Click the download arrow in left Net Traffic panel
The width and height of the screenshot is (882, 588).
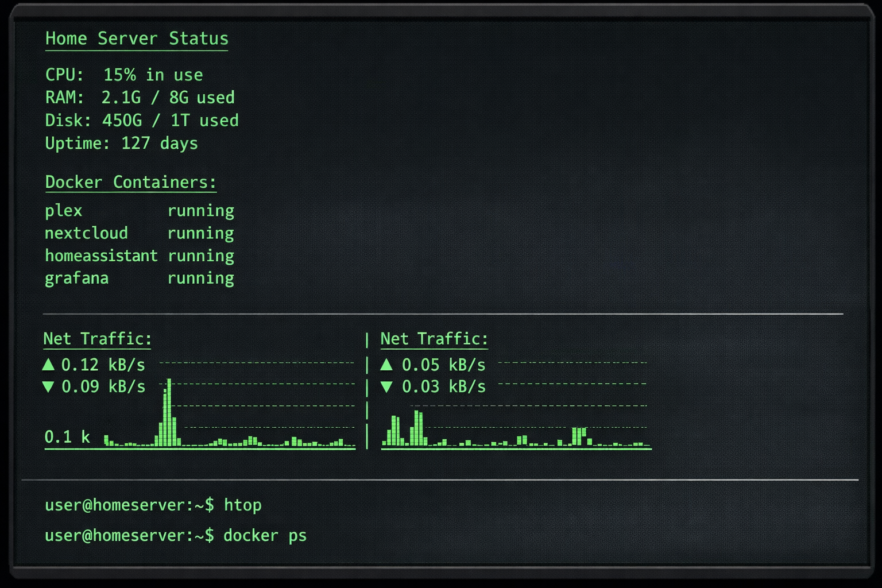coord(48,387)
